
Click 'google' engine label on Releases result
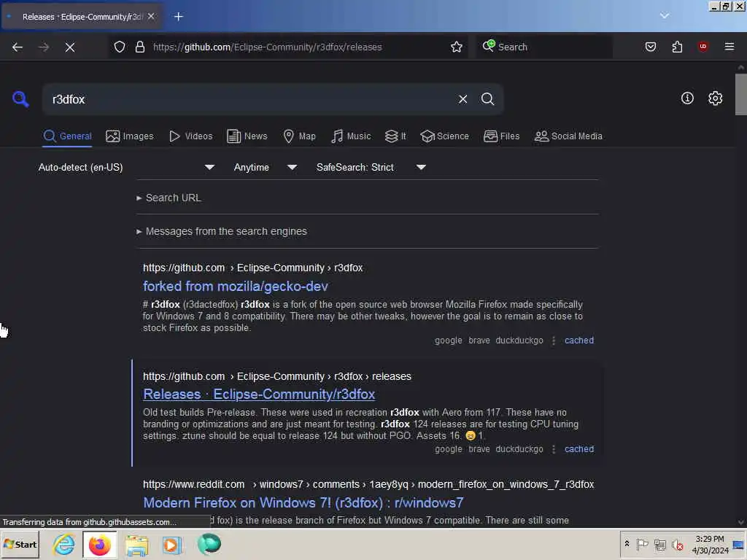tap(449, 449)
